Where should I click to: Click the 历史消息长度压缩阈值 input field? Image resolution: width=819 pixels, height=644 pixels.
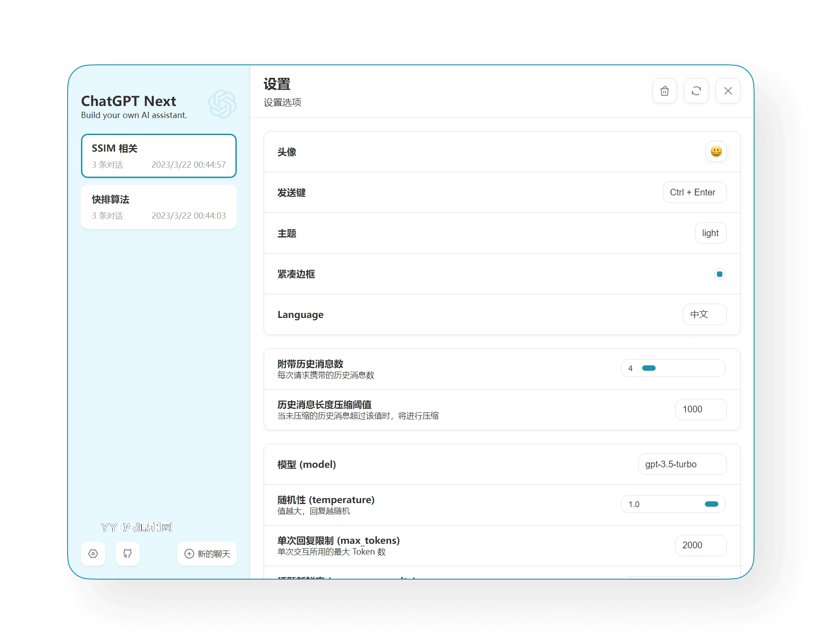701,409
